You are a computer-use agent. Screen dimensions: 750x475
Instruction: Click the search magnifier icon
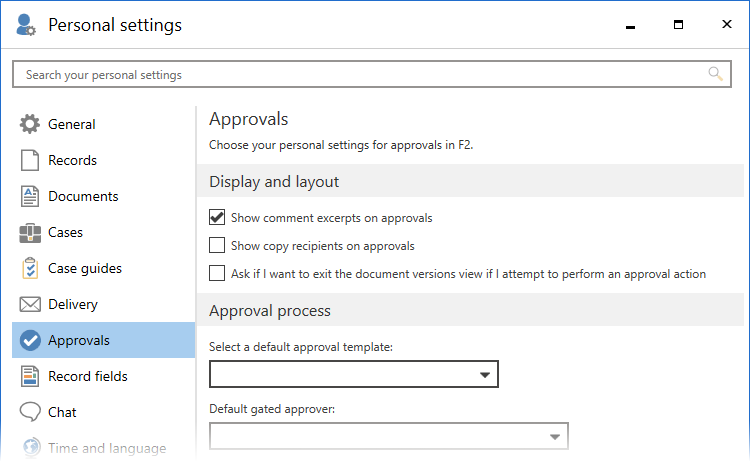coord(715,74)
